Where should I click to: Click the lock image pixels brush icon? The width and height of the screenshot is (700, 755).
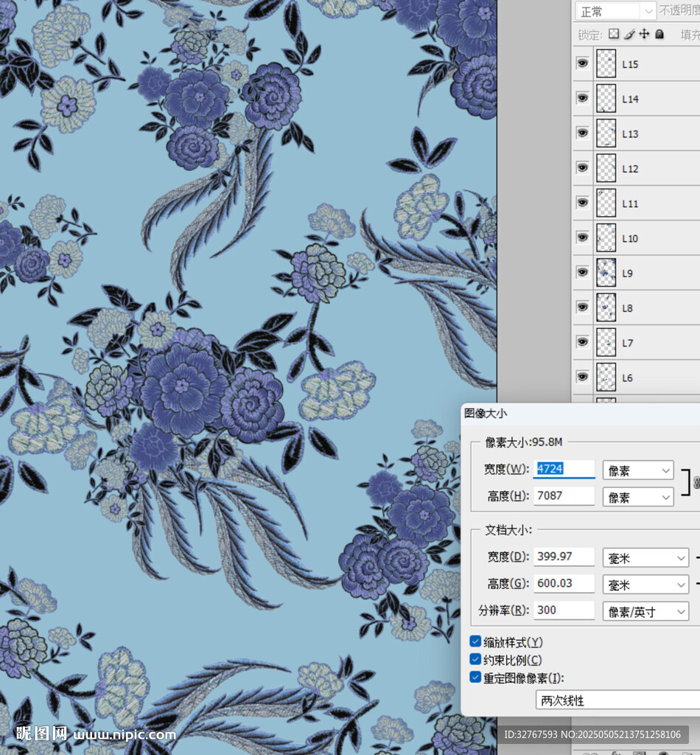(x=629, y=34)
